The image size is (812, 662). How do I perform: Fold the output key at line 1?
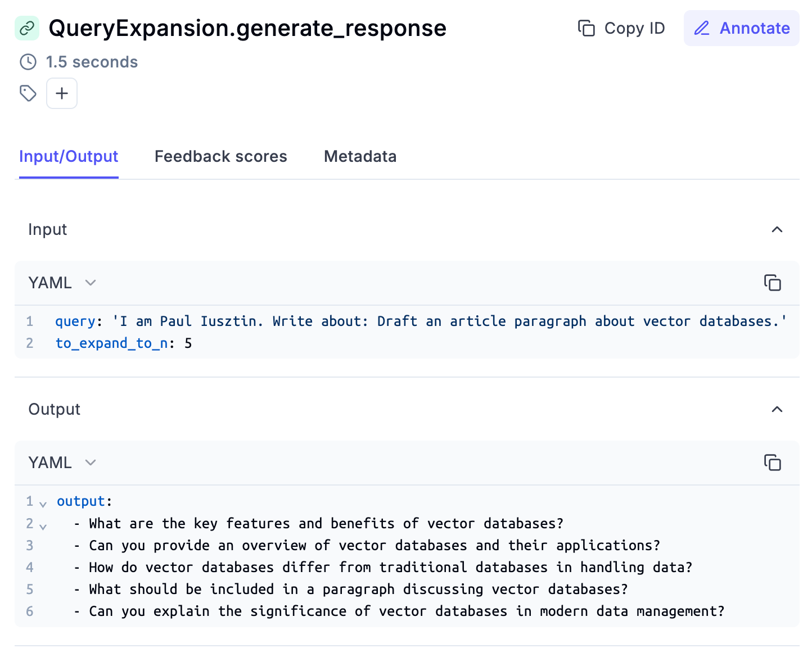tap(43, 504)
